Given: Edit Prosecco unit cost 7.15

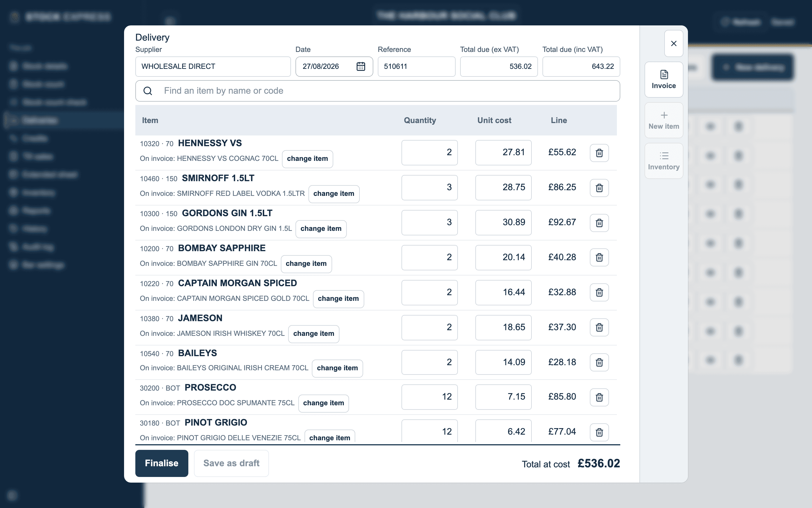Looking at the screenshot, I should [503, 397].
